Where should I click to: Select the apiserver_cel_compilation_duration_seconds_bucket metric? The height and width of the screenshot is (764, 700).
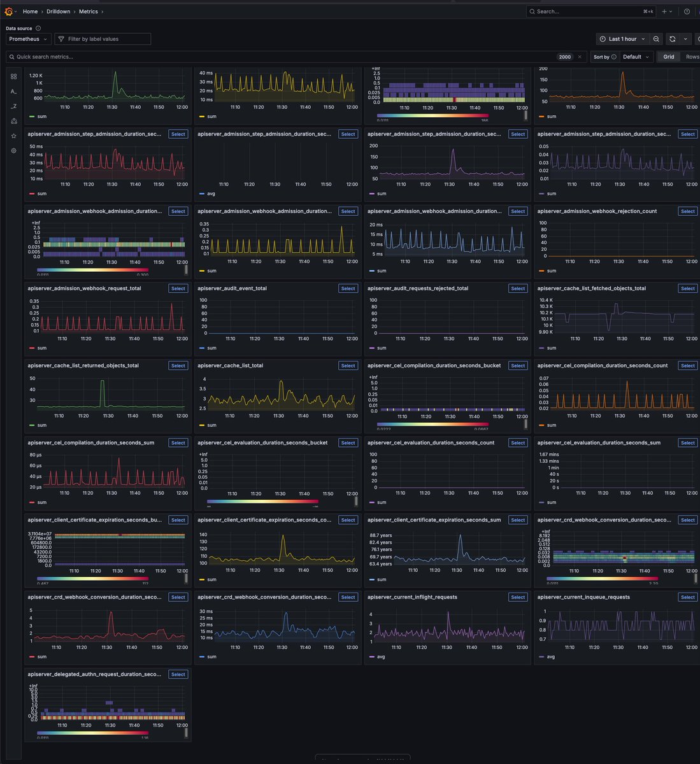click(518, 365)
